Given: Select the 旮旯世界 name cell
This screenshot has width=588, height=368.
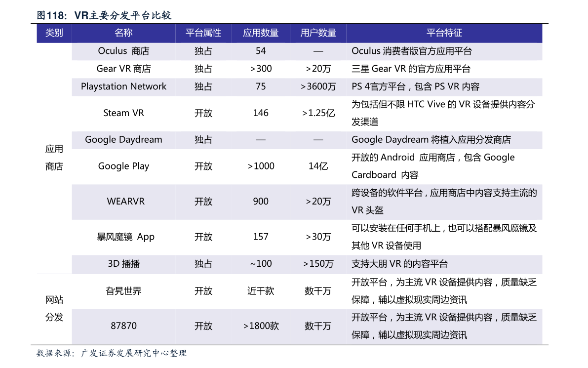Looking at the screenshot, I should (x=123, y=291).
